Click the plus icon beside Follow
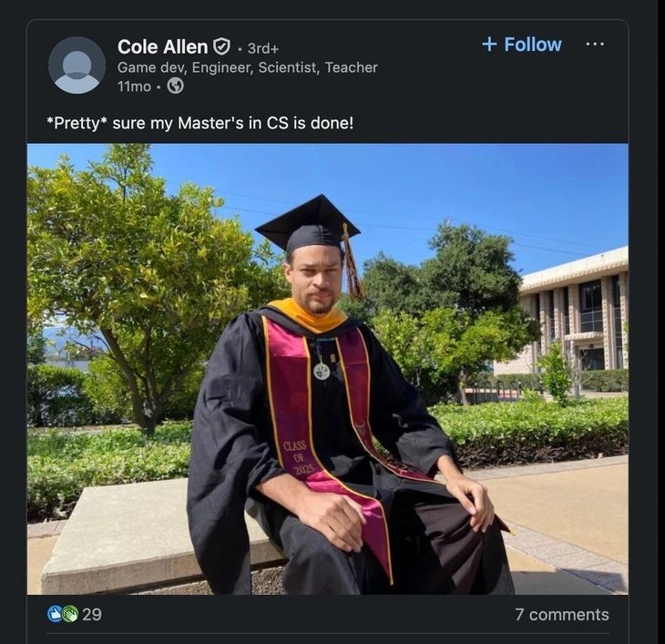Image resolution: width=665 pixels, height=644 pixels. click(x=489, y=45)
